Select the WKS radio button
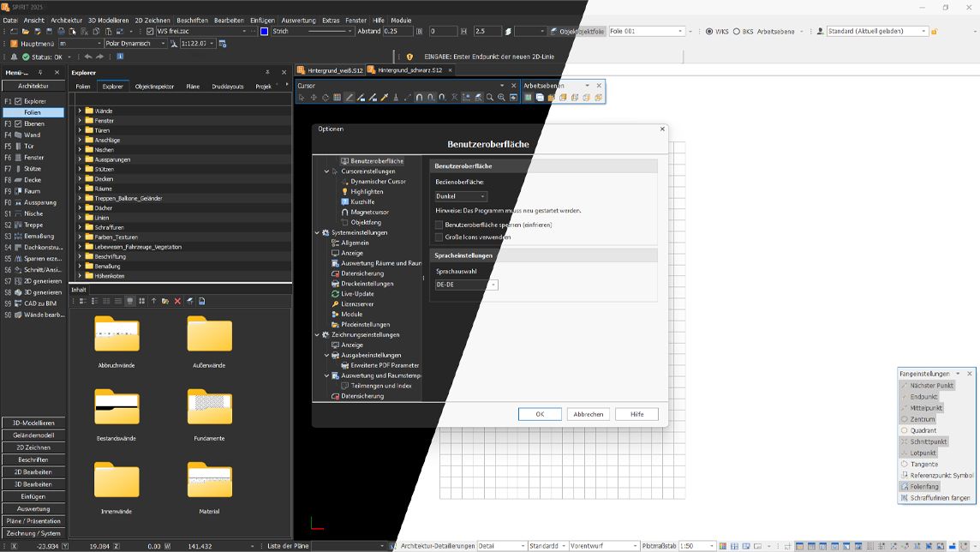The height and width of the screenshot is (552, 980). pos(708,31)
